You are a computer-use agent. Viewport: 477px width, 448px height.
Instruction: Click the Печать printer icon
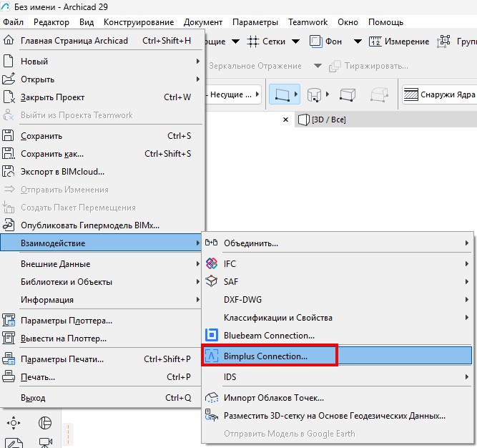pos(9,376)
